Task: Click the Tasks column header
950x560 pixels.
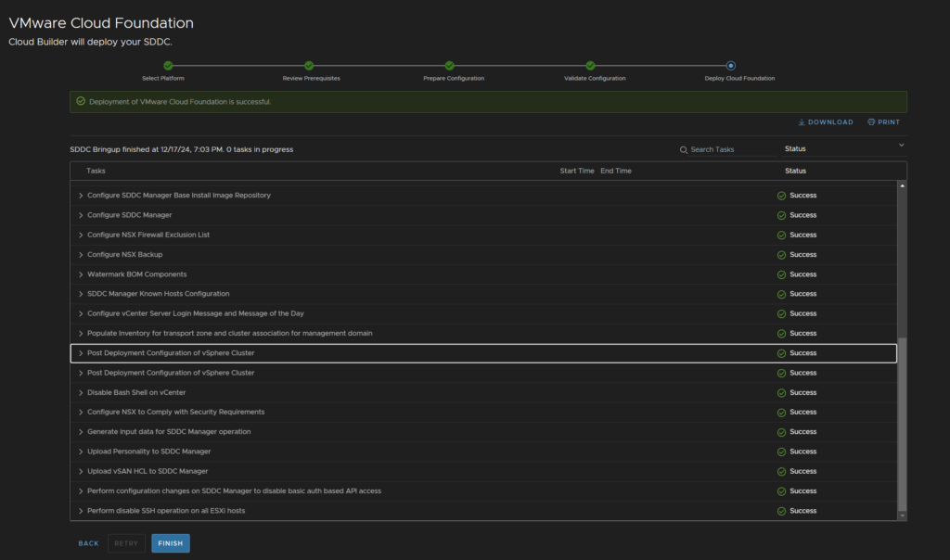Action: pos(96,171)
